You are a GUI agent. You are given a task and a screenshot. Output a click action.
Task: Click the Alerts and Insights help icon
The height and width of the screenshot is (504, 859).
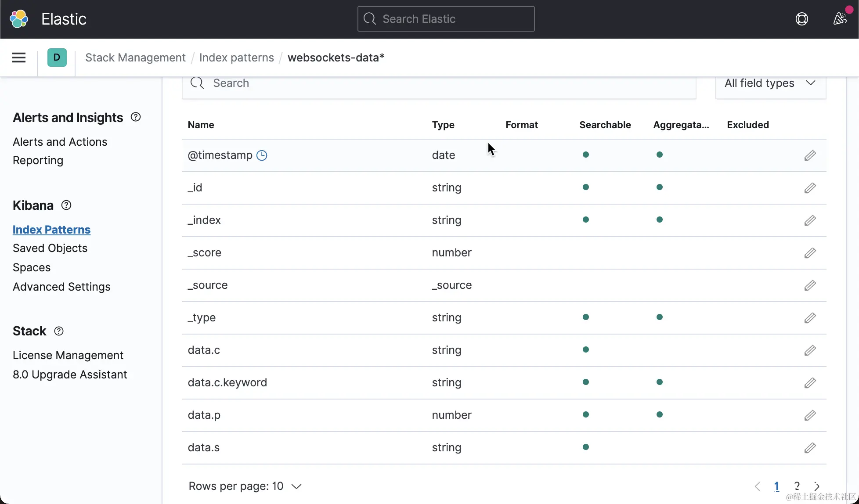136,117
